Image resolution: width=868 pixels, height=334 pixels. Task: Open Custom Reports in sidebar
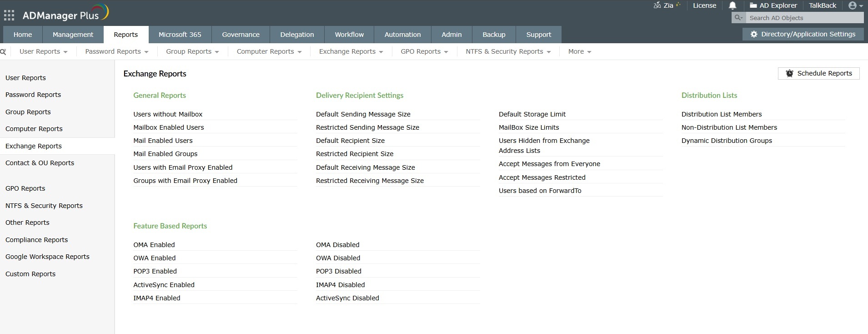30,274
